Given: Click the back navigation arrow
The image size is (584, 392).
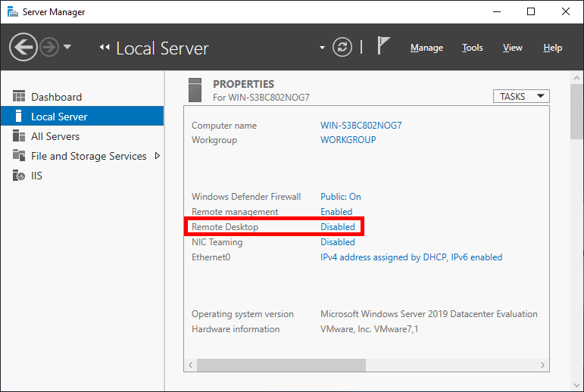Looking at the screenshot, I should (x=23, y=48).
